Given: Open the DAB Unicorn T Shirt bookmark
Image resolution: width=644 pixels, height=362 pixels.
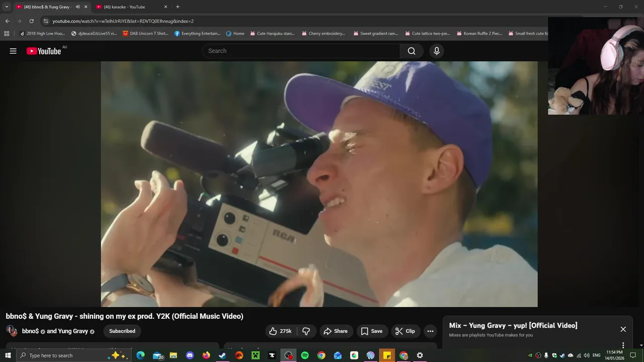Looking at the screenshot, I should click(146, 34).
